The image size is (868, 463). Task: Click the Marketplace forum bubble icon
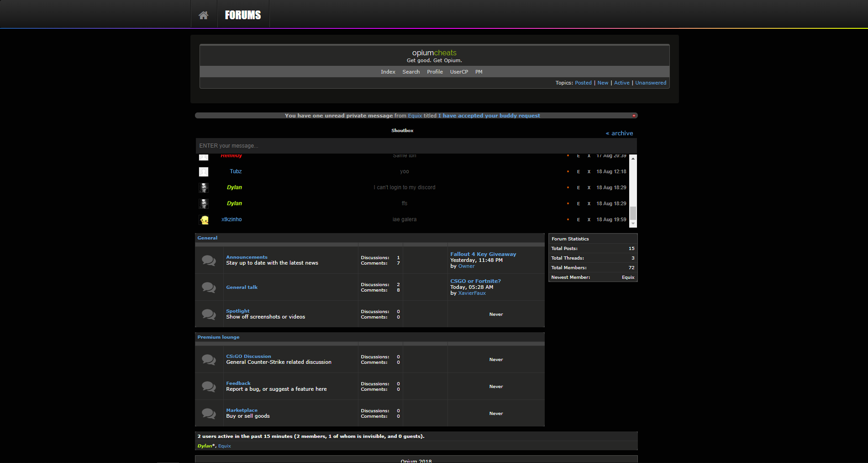pos(209,414)
